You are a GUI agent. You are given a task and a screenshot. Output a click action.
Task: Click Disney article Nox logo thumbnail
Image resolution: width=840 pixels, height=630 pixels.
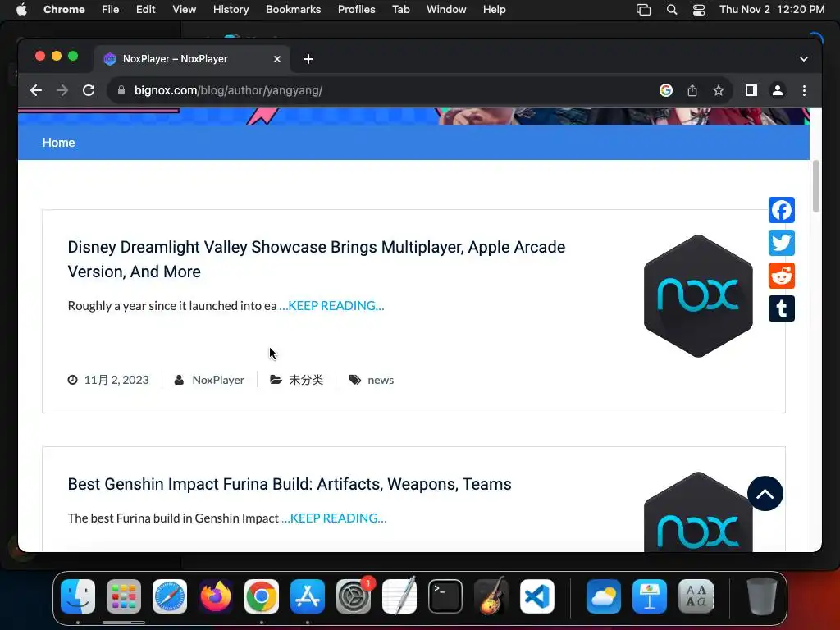point(698,295)
